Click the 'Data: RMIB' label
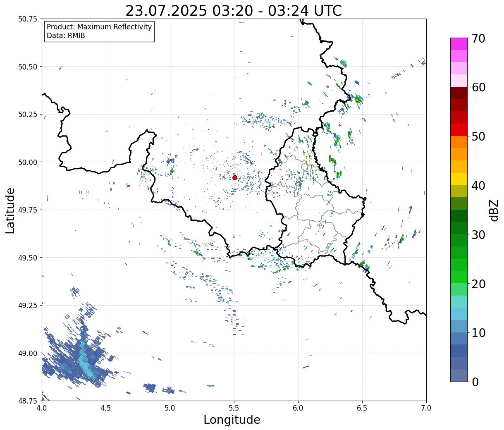Viewport: 504px width, 430px height. (x=66, y=36)
